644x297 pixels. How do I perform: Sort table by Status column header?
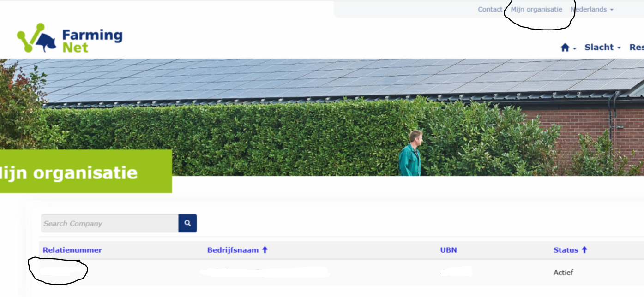point(566,250)
